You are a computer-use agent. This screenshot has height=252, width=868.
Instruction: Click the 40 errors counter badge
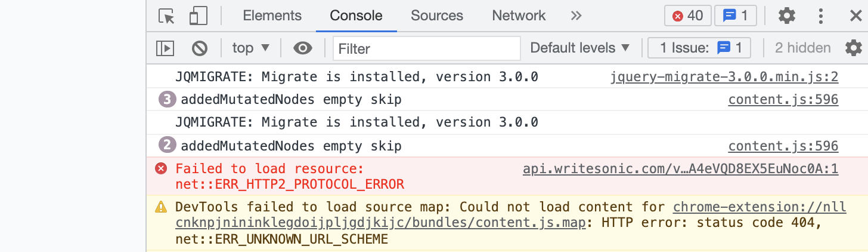click(688, 16)
